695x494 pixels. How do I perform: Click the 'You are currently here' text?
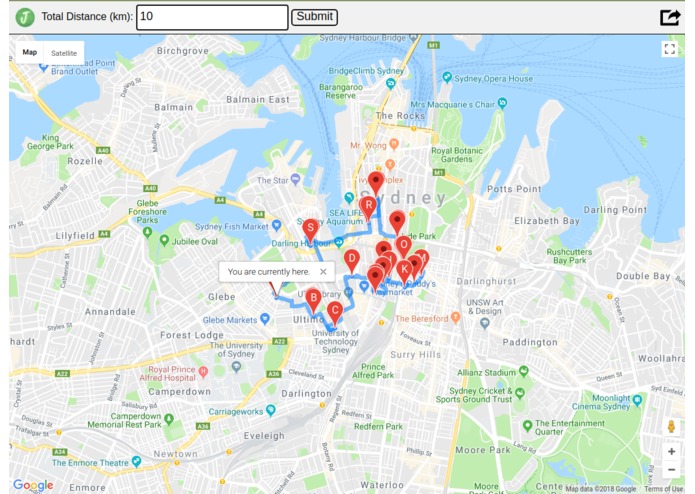click(269, 272)
